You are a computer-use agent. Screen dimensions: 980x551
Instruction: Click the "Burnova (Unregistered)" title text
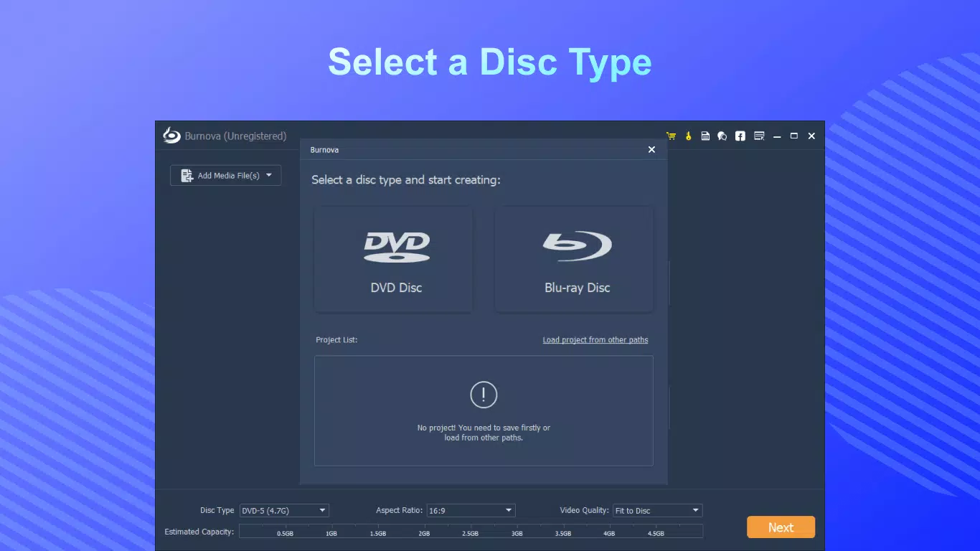coord(235,136)
